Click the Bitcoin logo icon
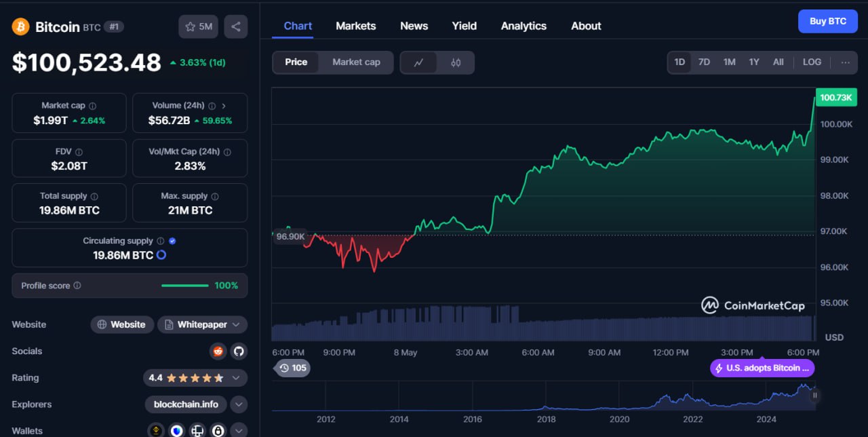Viewport: 868px width, 437px height. point(20,26)
